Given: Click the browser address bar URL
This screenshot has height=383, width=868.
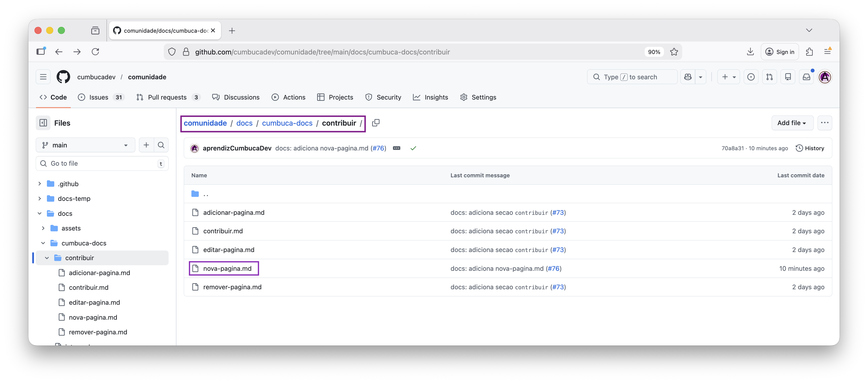Looking at the screenshot, I should click(x=322, y=52).
